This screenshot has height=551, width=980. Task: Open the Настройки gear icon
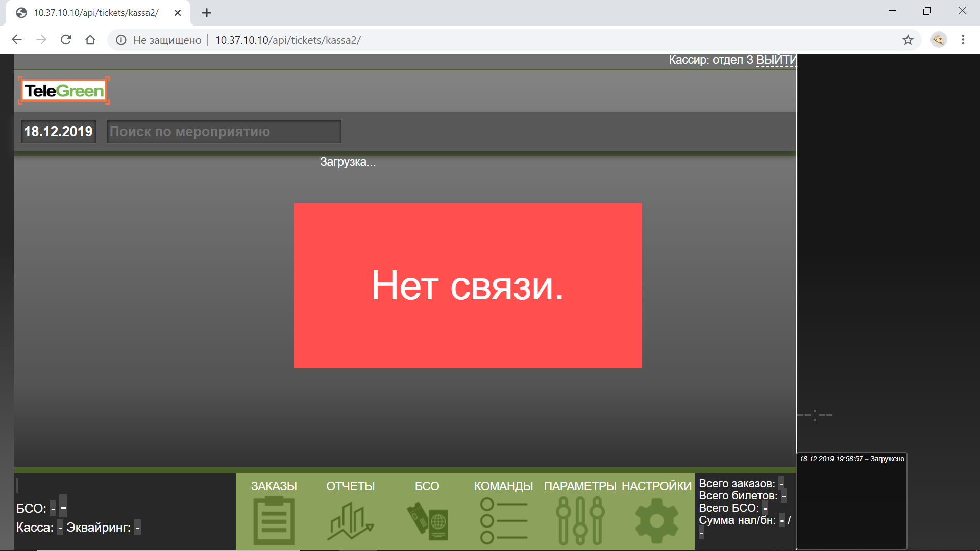(x=656, y=520)
